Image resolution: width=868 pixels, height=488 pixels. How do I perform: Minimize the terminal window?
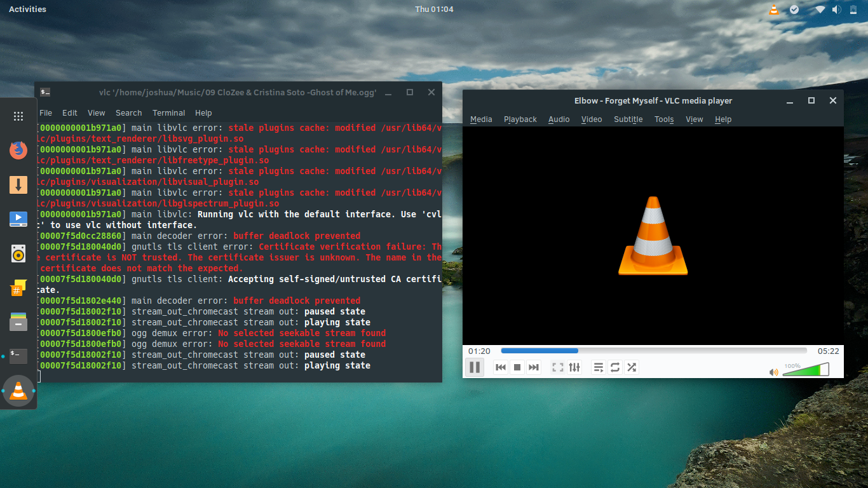pos(388,93)
